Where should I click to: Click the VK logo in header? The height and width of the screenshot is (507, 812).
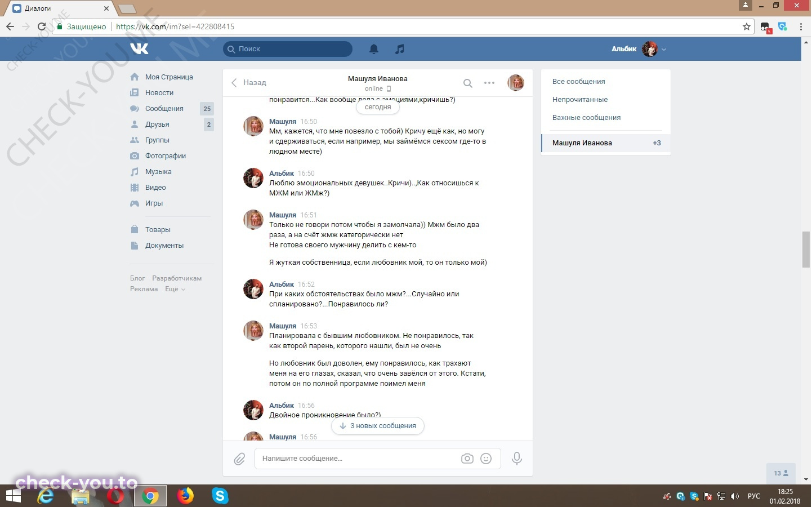[x=139, y=49]
